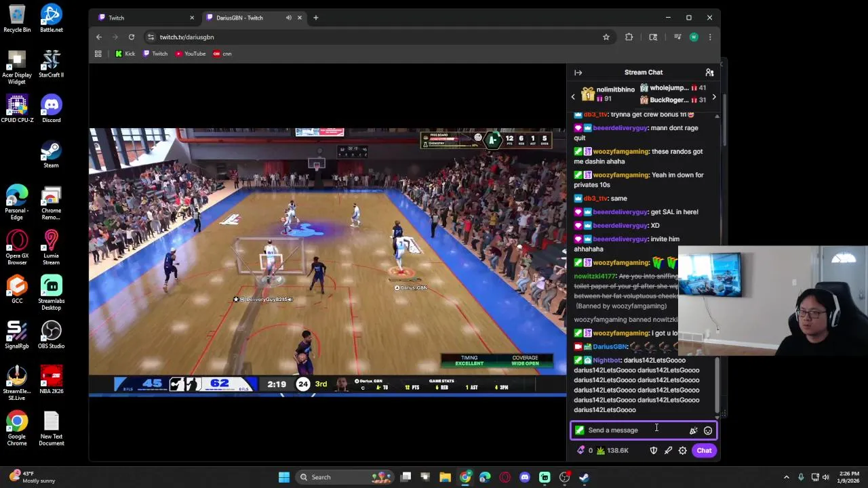Open the Kick bookmark
868x488 pixels.
(125, 54)
